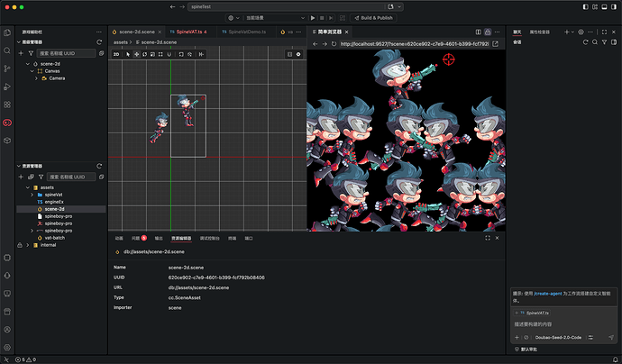Switch to the scene-2d.scene editor tab

click(x=137, y=32)
